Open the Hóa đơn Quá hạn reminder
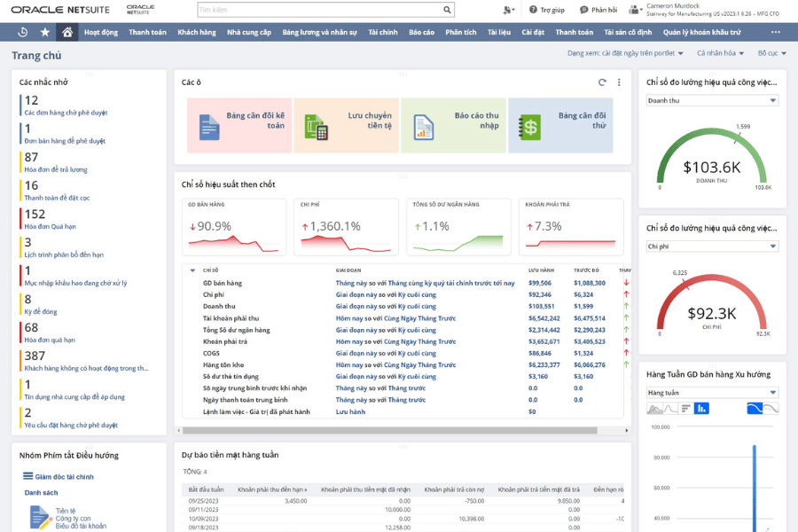 (50, 226)
